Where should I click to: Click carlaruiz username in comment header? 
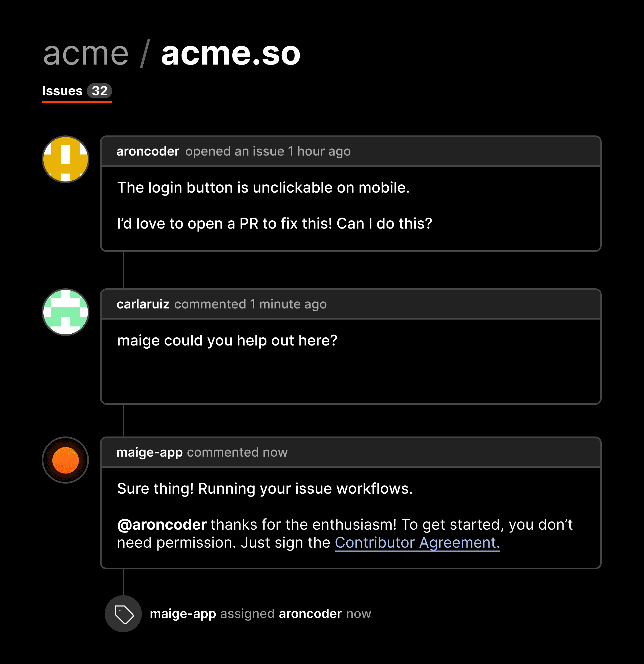pos(143,304)
